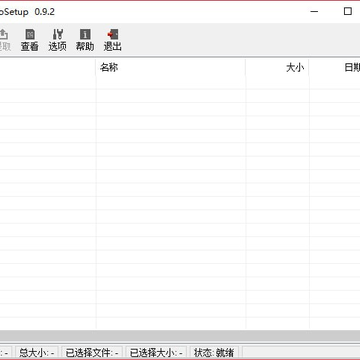360x360 pixels.
Task: Click the 日期 column header
Action: [335, 68]
